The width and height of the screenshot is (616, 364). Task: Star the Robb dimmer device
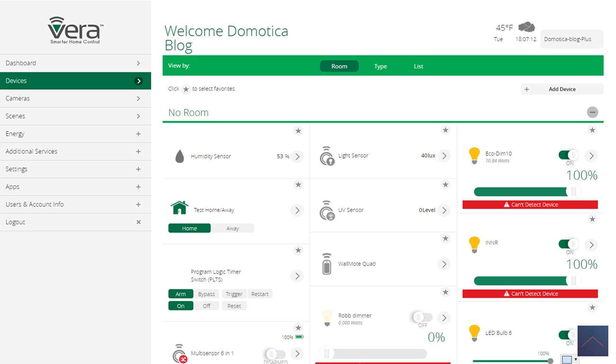pos(445,293)
